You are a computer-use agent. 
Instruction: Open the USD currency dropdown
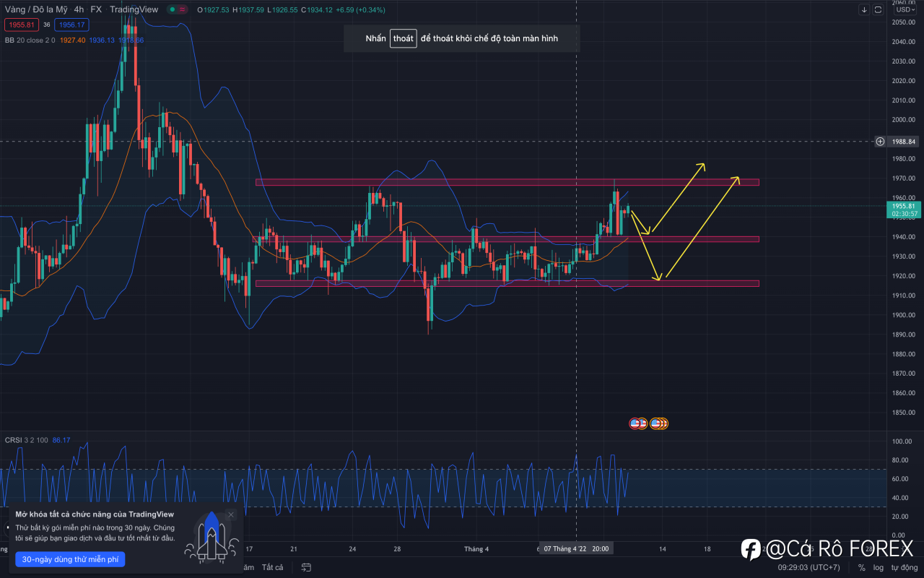coord(905,9)
